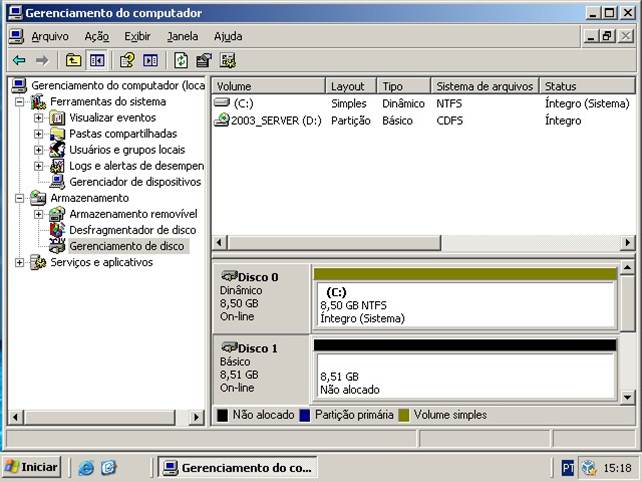Expand the Serviços e aplicativos node
Screen dimensions: 642x482
19,262
